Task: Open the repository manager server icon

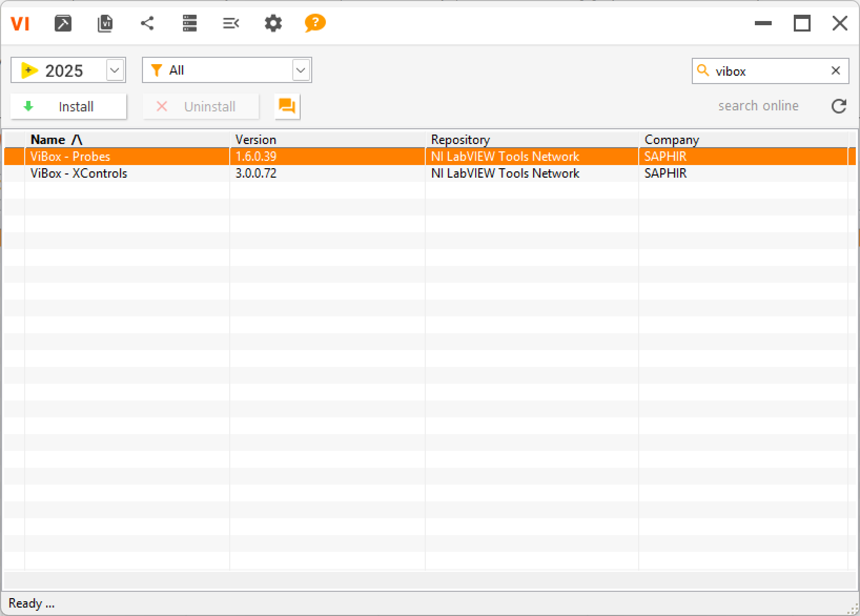Action: 189,23
